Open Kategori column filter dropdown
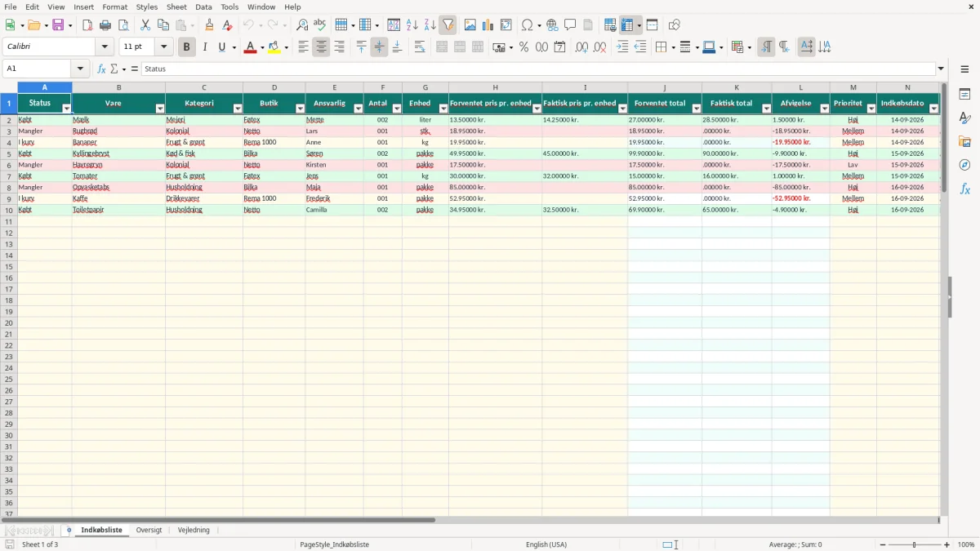This screenshot has height=551, width=980. coord(238,109)
